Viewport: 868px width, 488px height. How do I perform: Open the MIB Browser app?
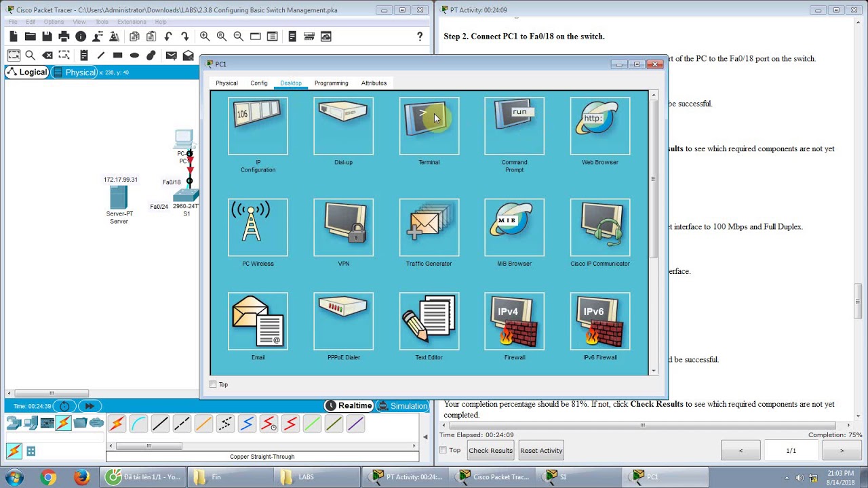coord(514,228)
